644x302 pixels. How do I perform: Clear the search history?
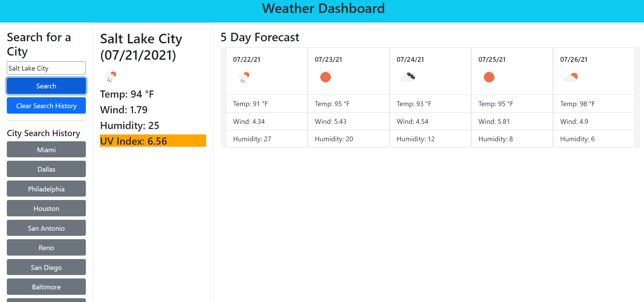tap(46, 105)
